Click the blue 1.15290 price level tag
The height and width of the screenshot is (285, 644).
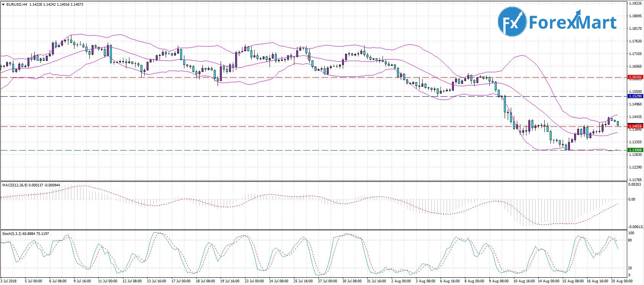(635, 96)
